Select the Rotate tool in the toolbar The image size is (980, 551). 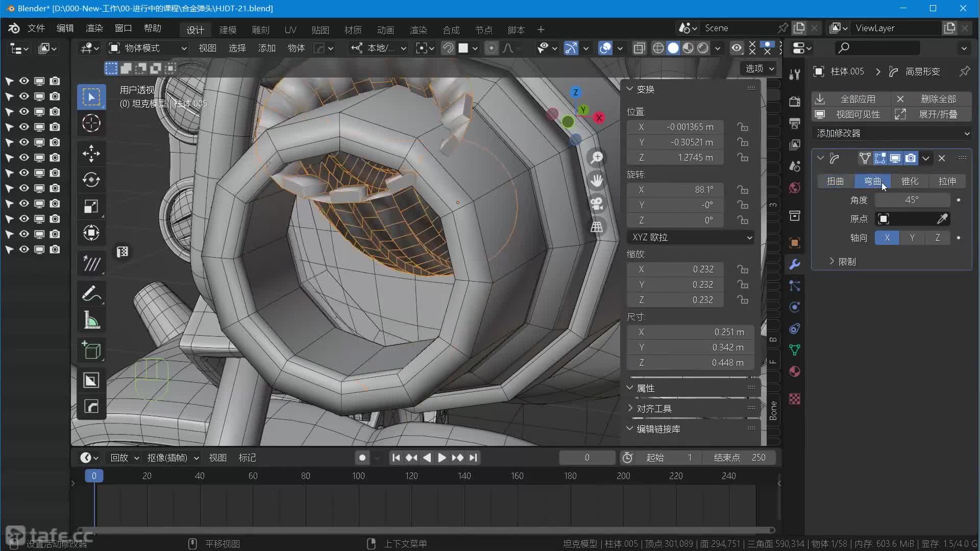pos(91,180)
